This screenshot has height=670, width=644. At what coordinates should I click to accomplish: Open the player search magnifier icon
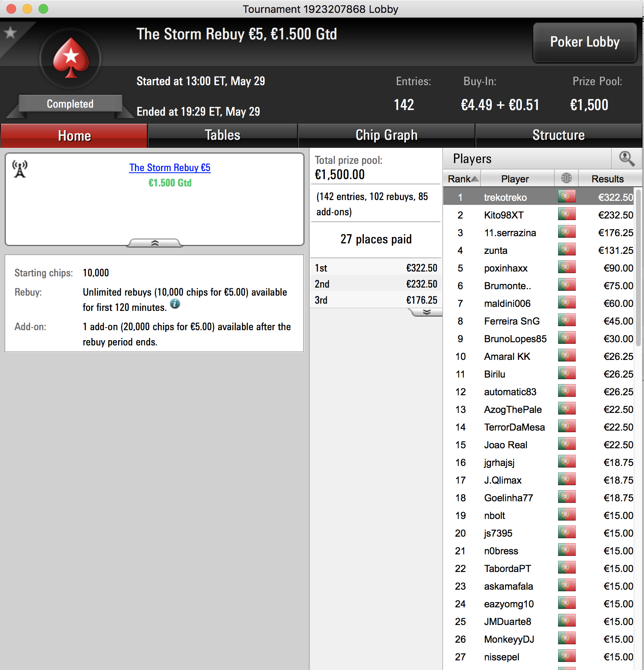pyautogui.click(x=627, y=159)
